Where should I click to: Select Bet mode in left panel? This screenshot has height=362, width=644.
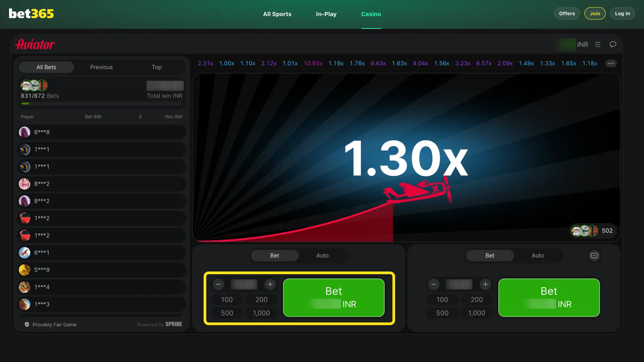click(x=275, y=255)
